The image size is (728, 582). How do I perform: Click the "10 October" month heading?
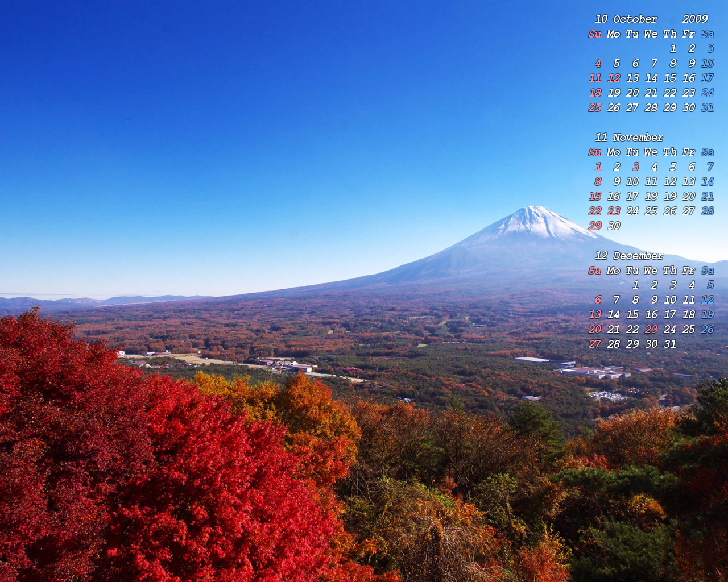pyautogui.click(x=626, y=19)
